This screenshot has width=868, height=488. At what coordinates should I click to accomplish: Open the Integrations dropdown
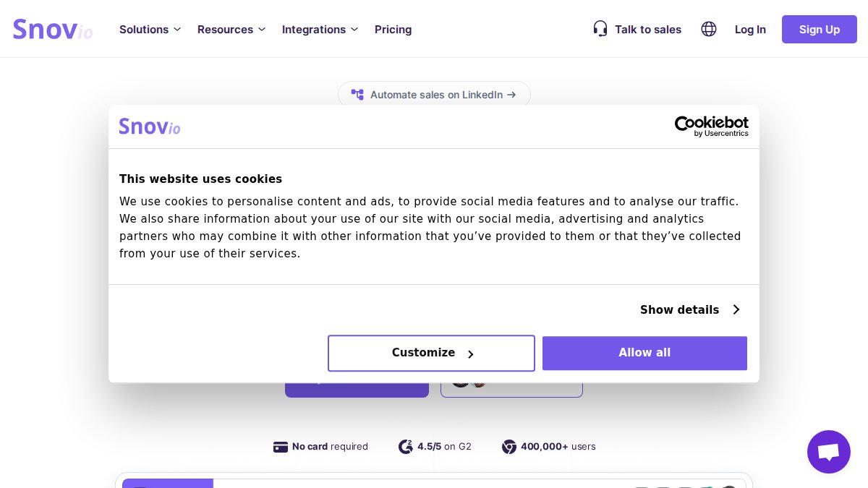pyautogui.click(x=320, y=30)
